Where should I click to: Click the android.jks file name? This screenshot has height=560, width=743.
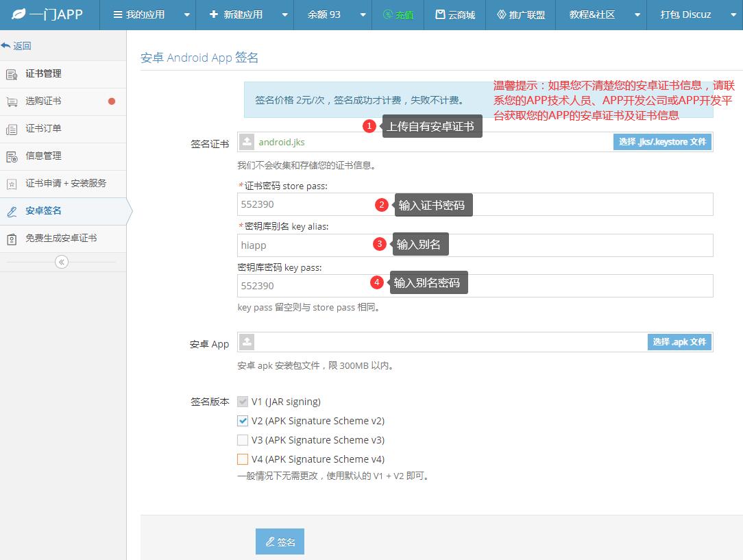[x=282, y=142]
